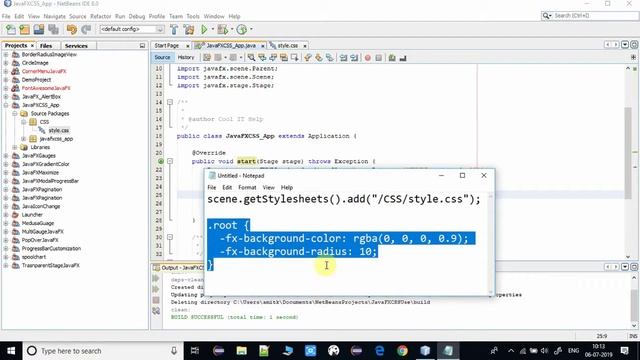The width and height of the screenshot is (640, 360).
Task: Click the Windows taskbar search box
Action: click(103, 351)
